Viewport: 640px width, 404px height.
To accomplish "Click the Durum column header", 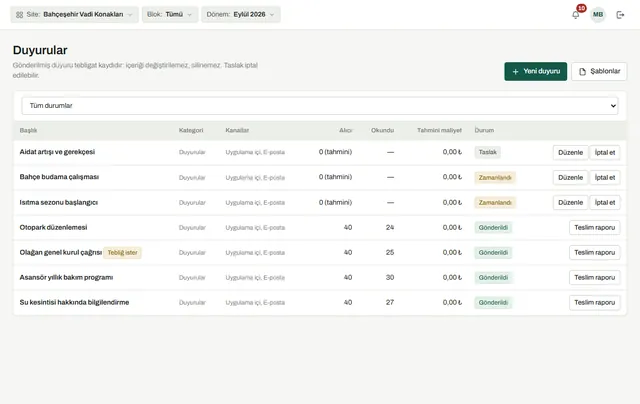I will coord(484,130).
